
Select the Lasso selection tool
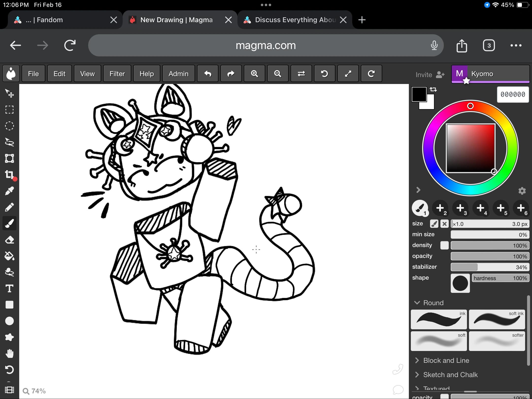click(x=9, y=142)
